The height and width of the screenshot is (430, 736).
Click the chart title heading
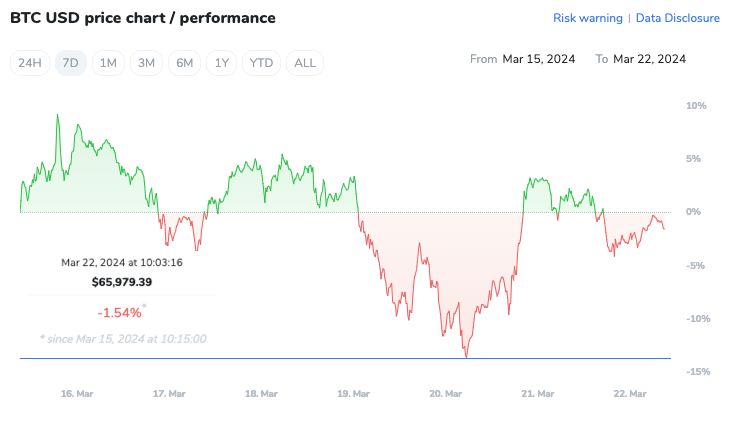142,18
